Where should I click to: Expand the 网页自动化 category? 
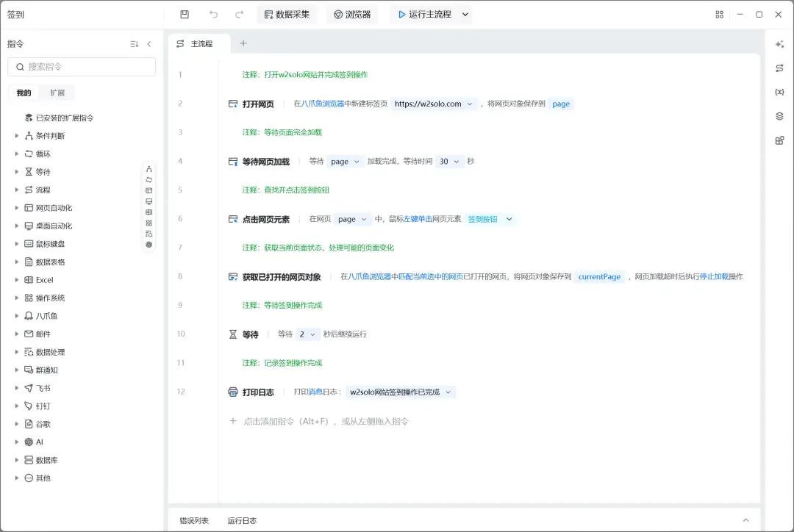(17, 208)
